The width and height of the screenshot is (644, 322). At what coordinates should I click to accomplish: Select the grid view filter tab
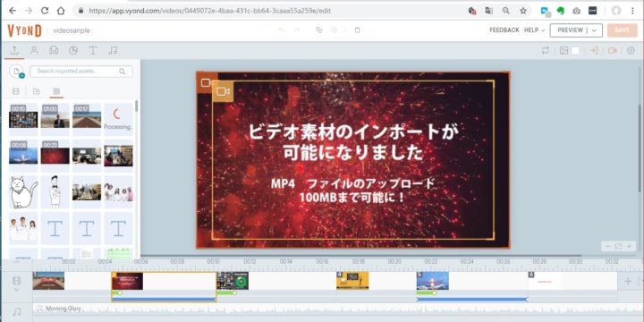point(56,91)
